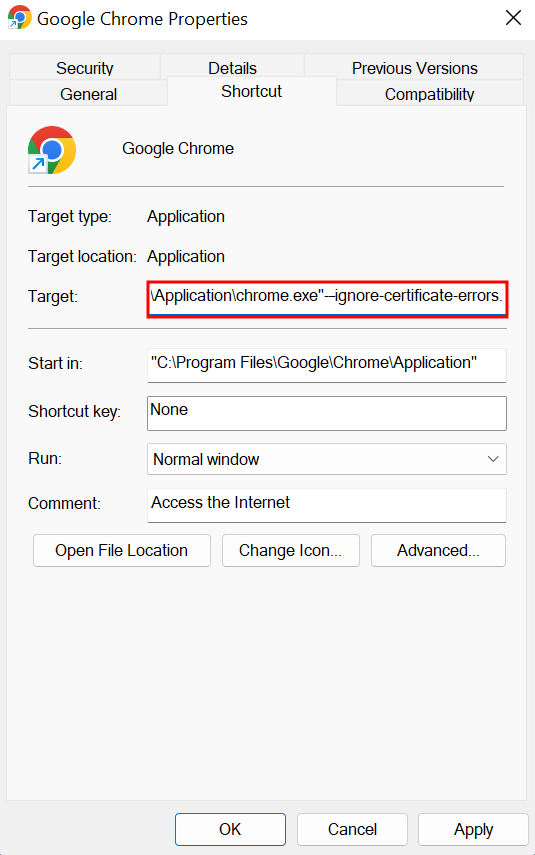This screenshot has width=535, height=855.
Task: Click the Apply button
Action: pos(473,829)
